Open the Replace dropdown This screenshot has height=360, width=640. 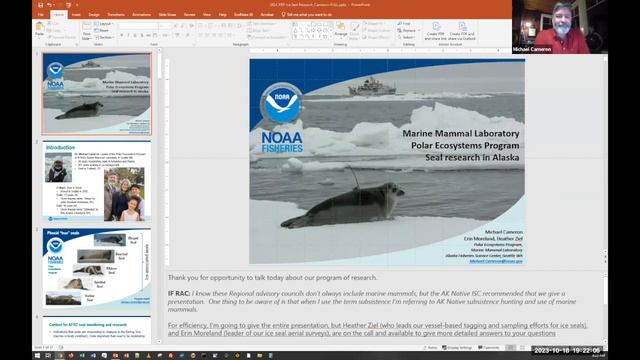[x=409, y=31]
